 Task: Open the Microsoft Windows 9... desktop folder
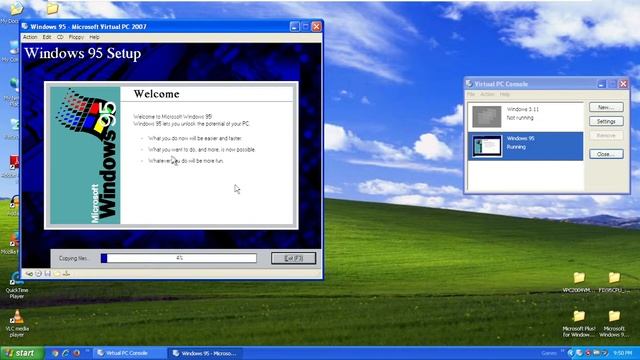pos(614,323)
